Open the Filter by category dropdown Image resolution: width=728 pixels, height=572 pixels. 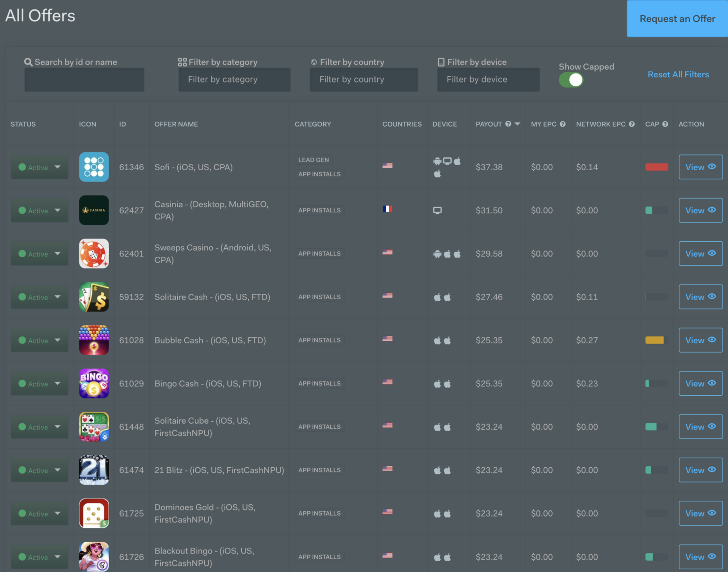tap(234, 80)
